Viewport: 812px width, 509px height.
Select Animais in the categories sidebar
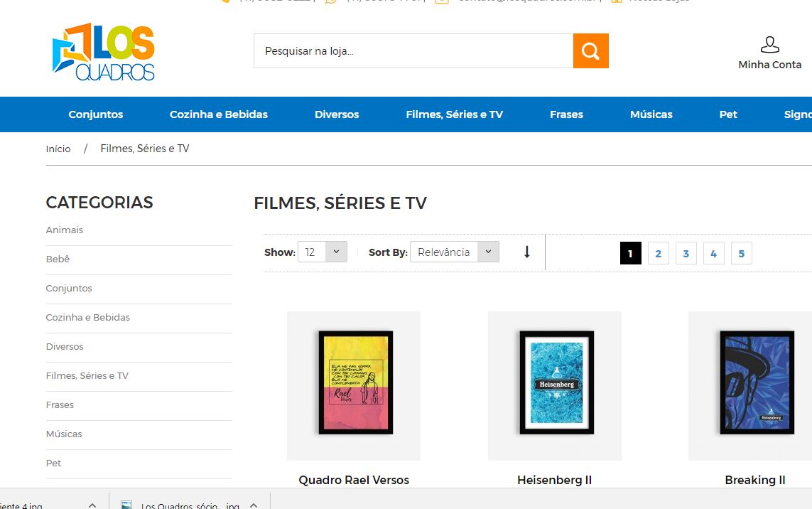[65, 230]
